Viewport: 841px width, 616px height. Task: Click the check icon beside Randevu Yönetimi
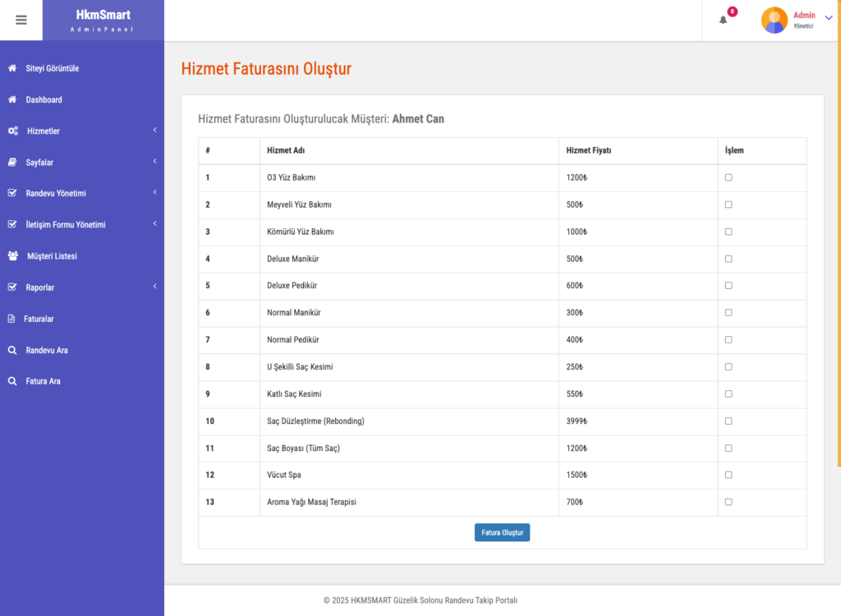(12, 193)
